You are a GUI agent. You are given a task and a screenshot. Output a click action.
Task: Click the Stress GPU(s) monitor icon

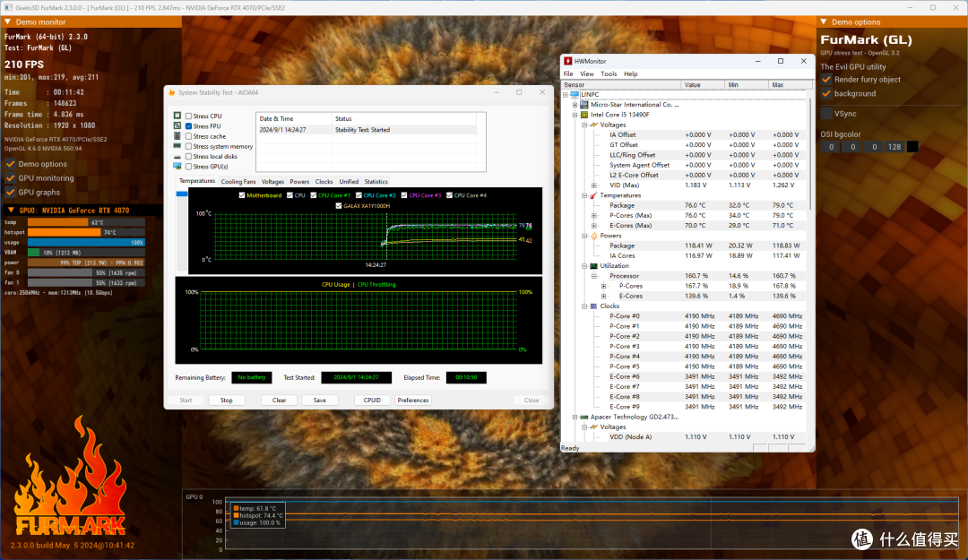pyautogui.click(x=177, y=166)
